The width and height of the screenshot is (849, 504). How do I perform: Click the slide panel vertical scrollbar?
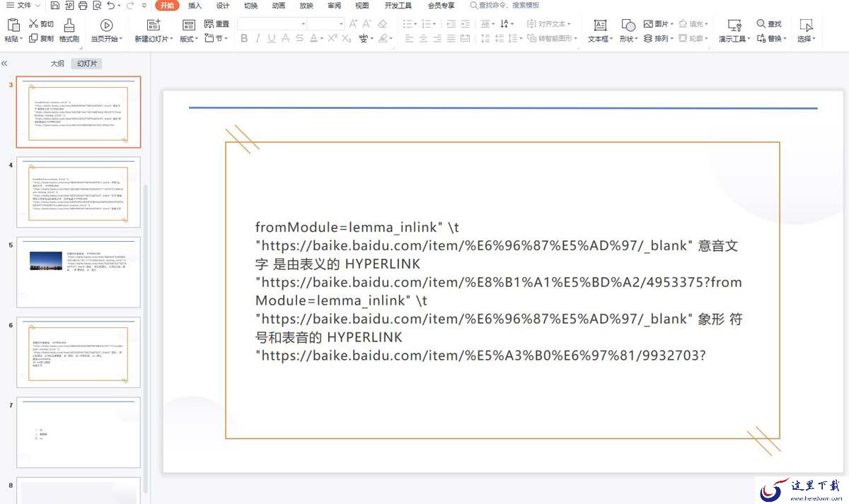pyautogui.click(x=146, y=339)
